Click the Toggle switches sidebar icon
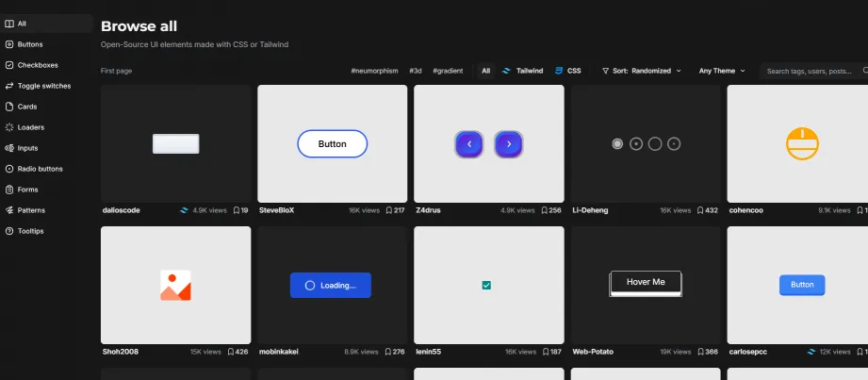 (9, 86)
